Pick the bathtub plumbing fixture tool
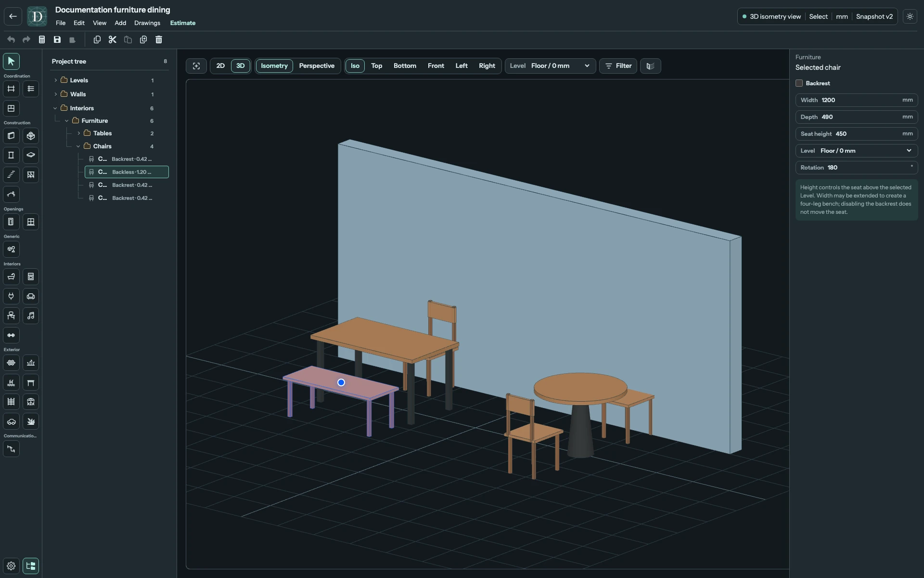The image size is (924, 578). coord(11,277)
